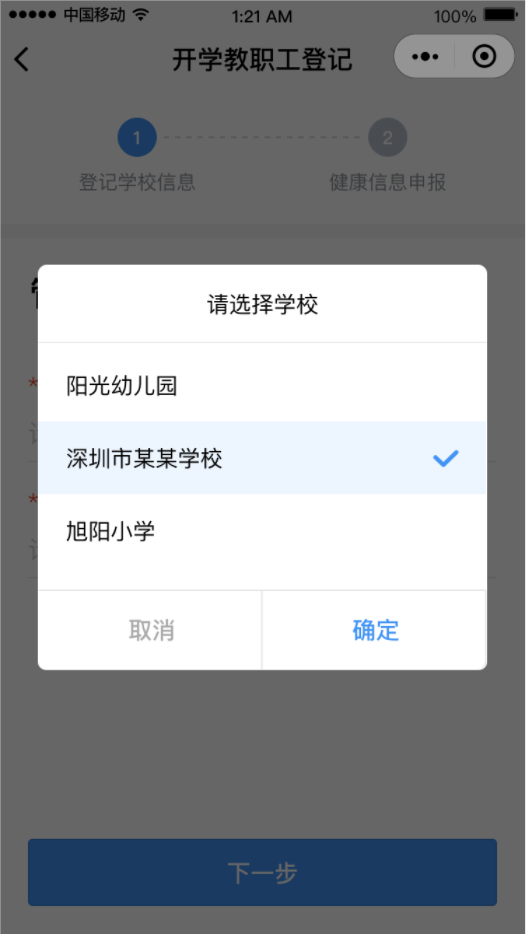Select the step 1 circle

point(137,138)
